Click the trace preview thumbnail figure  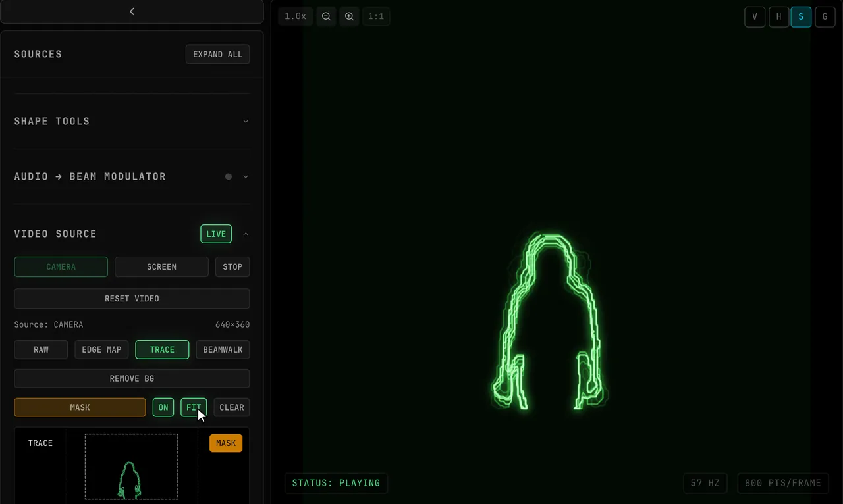(129, 480)
